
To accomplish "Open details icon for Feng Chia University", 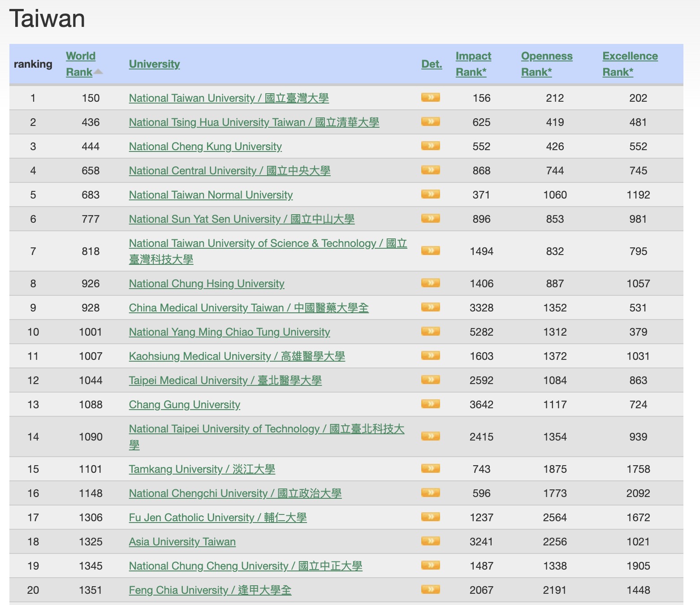I will coord(430,589).
